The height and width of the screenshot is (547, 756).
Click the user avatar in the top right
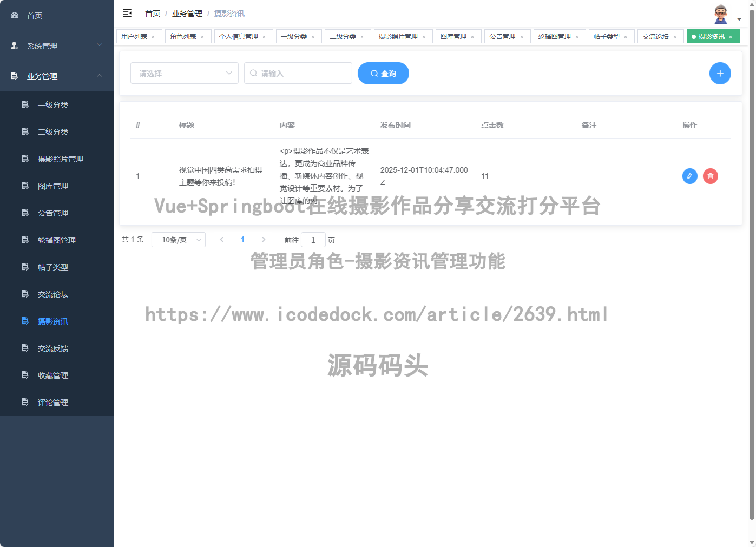[720, 14]
